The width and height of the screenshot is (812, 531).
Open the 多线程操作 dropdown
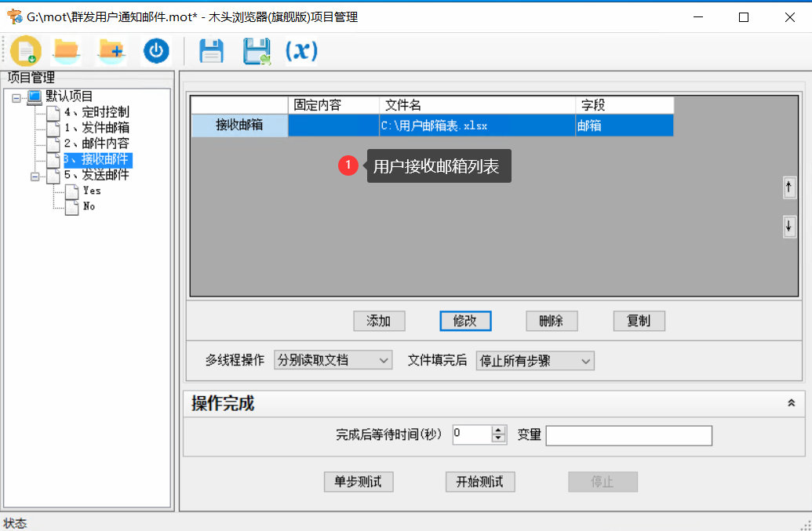click(333, 361)
